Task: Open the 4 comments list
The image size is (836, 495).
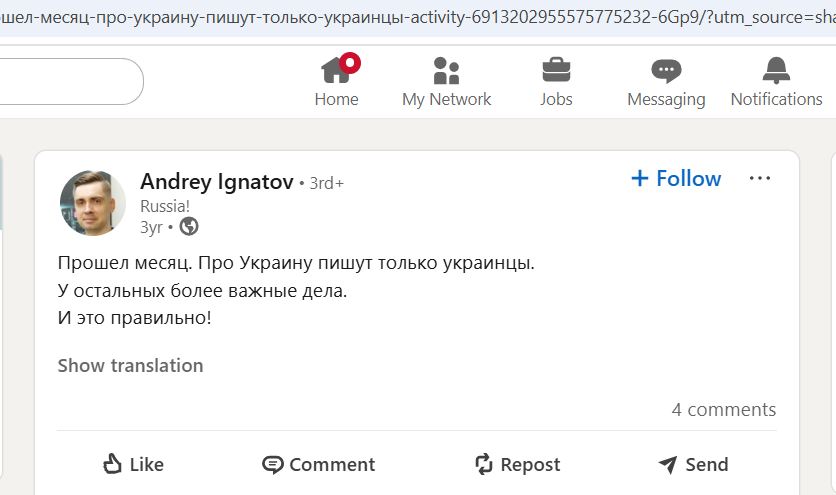Action: pyautogui.click(x=724, y=409)
